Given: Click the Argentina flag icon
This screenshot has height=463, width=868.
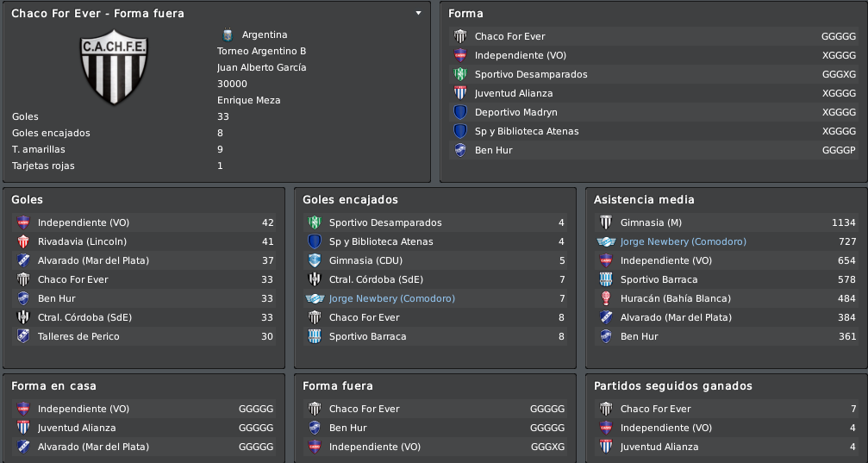Looking at the screenshot, I should click(228, 34).
